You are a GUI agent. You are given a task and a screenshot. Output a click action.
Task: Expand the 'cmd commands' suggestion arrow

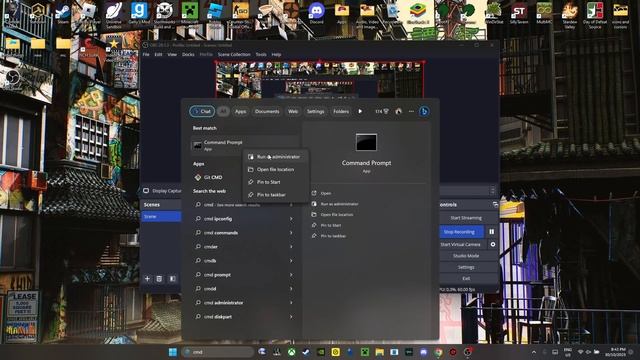tap(291, 233)
